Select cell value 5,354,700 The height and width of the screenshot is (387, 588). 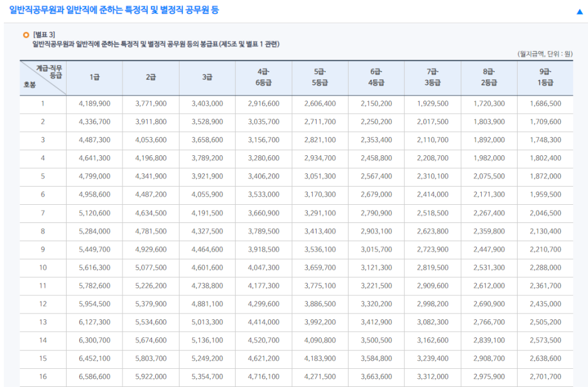(x=207, y=377)
